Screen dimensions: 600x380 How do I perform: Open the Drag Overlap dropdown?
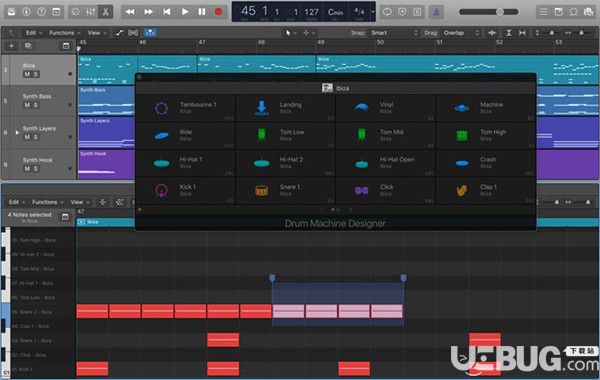(462, 33)
